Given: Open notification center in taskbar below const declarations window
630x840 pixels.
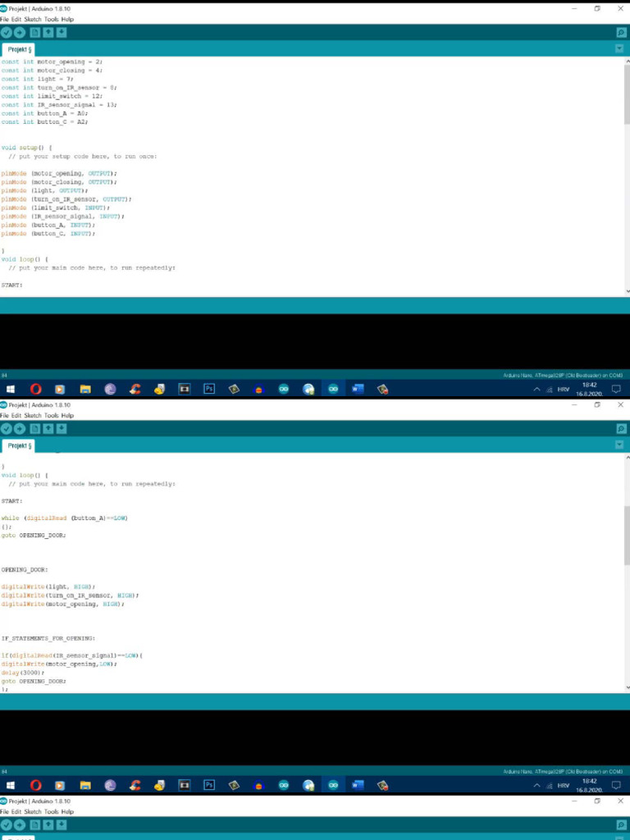Looking at the screenshot, I should pos(616,390).
